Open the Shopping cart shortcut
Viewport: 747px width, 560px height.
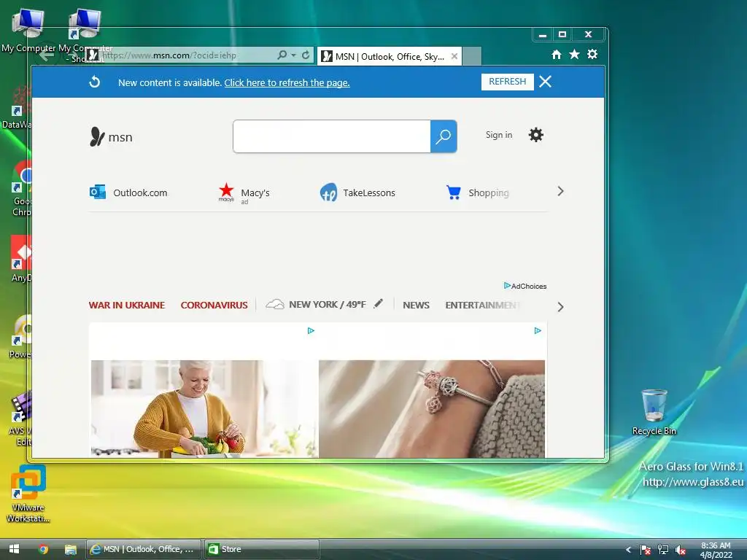(477, 192)
